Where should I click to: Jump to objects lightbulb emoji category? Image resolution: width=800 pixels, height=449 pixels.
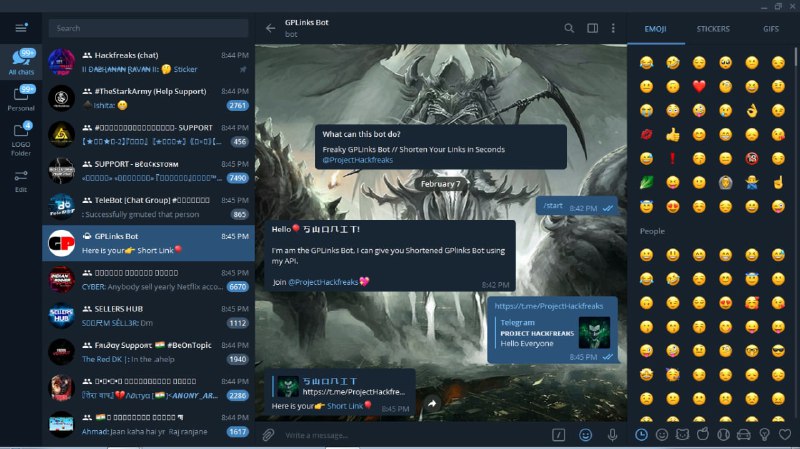pos(764,435)
